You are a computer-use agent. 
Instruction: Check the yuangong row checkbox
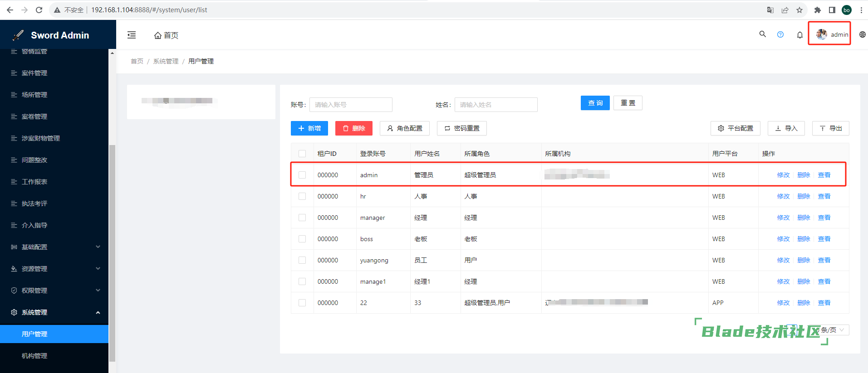coord(302,260)
